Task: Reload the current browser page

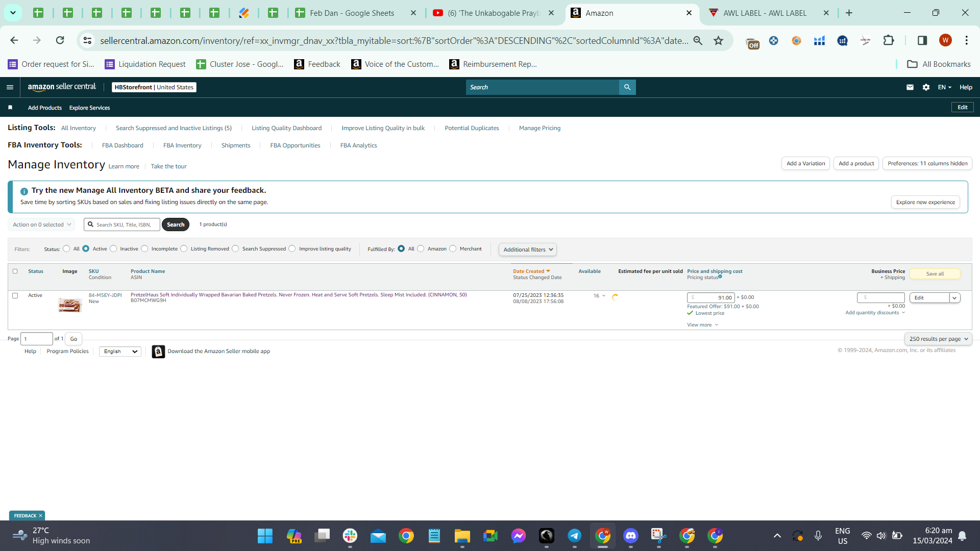Action: point(60,40)
